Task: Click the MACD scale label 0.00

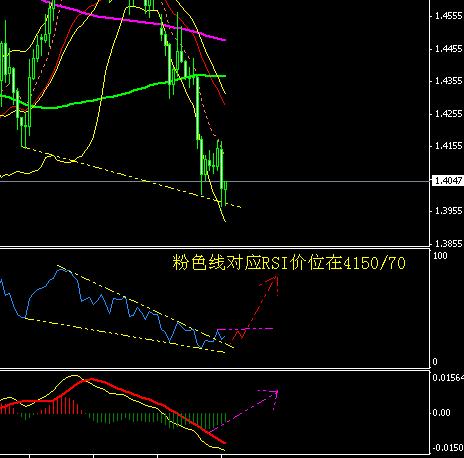Action: pyautogui.click(x=441, y=413)
